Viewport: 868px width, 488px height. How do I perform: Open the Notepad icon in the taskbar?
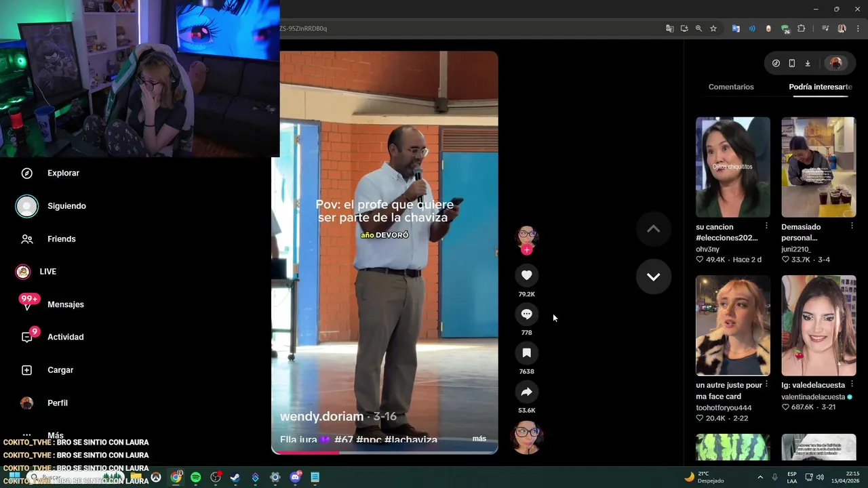[315, 477]
